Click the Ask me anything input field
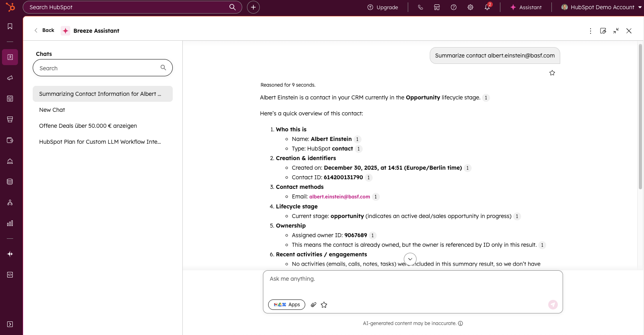Image resolution: width=644 pixels, height=335 pixels. click(x=413, y=283)
